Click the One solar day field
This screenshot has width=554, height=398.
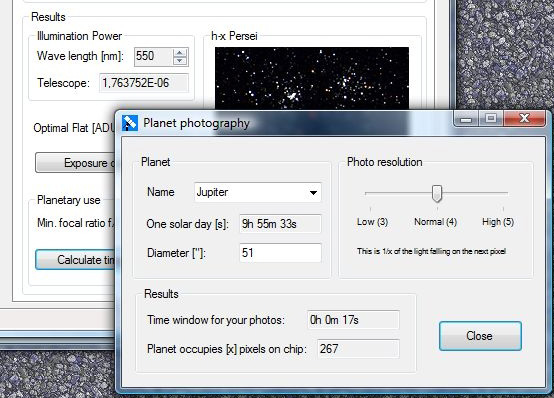coord(280,224)
